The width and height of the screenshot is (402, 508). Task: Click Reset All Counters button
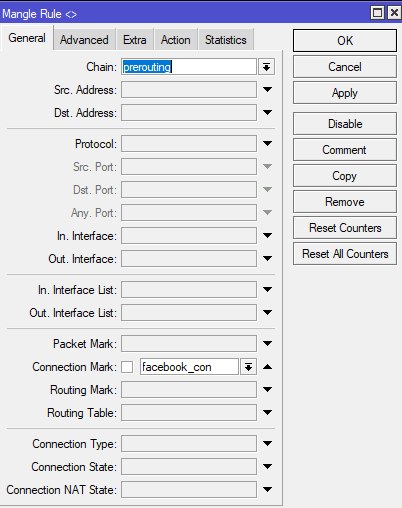[345, 254]
